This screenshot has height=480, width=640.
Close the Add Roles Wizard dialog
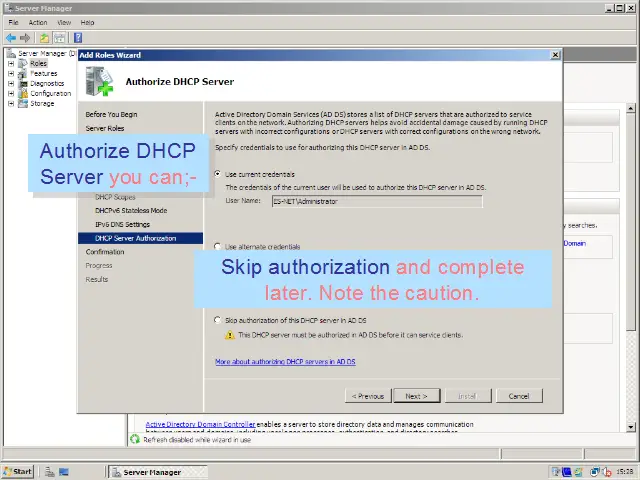tap(555, 55)
